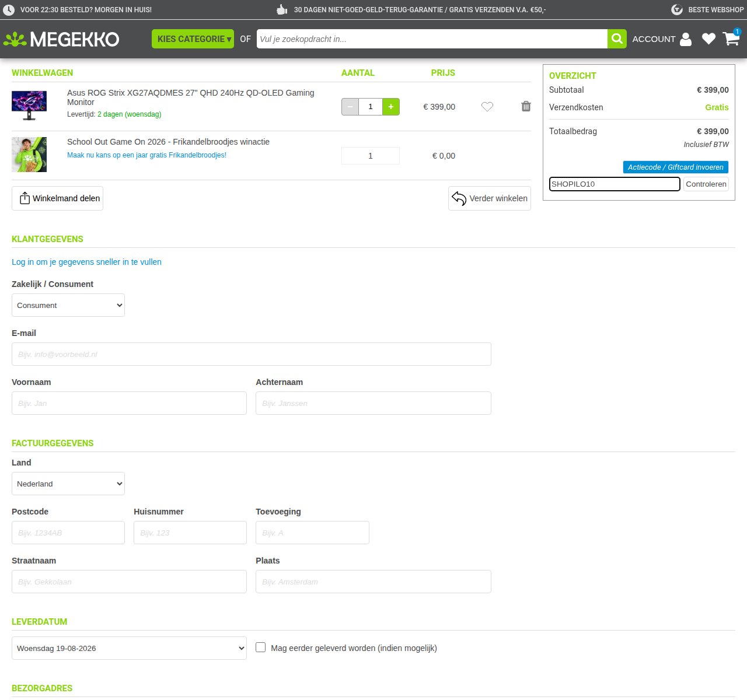This screenshot has width=747, height=700.
Task: Open the Frikandelbroodjes winactie thumbnail
Action: [29, 155]
